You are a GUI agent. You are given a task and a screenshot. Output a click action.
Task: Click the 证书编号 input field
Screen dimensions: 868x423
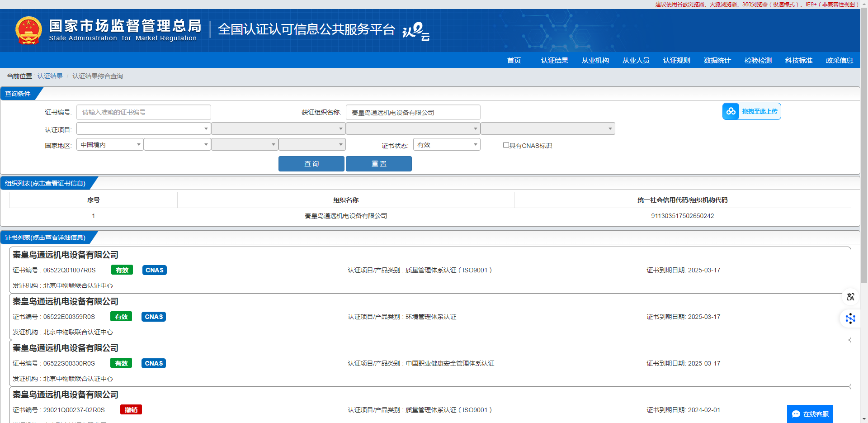[144, 112]
